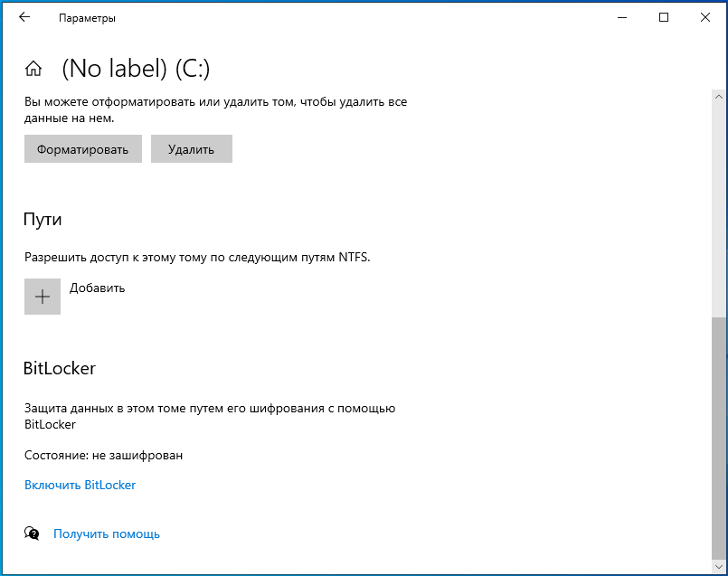Click the Удалить volume button
Image resolution: width=728 pixels, height=576 pixels.
[x=192, y=149]
